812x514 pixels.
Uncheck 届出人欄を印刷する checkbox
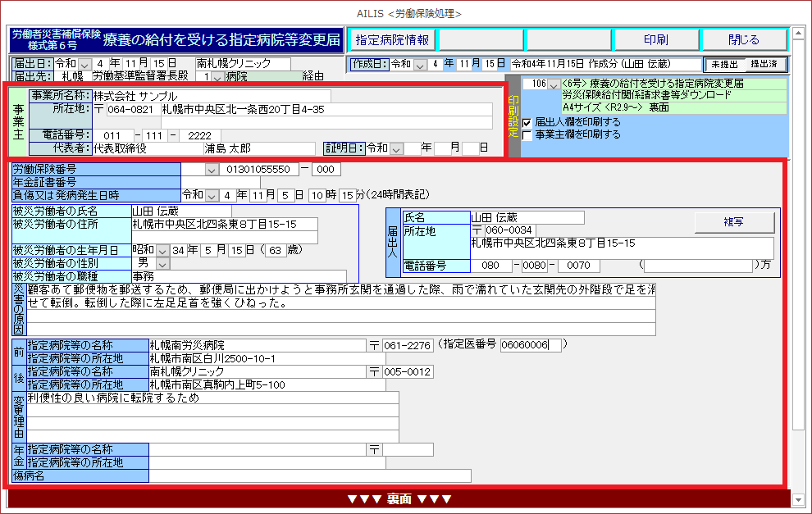tap(527, 122)
